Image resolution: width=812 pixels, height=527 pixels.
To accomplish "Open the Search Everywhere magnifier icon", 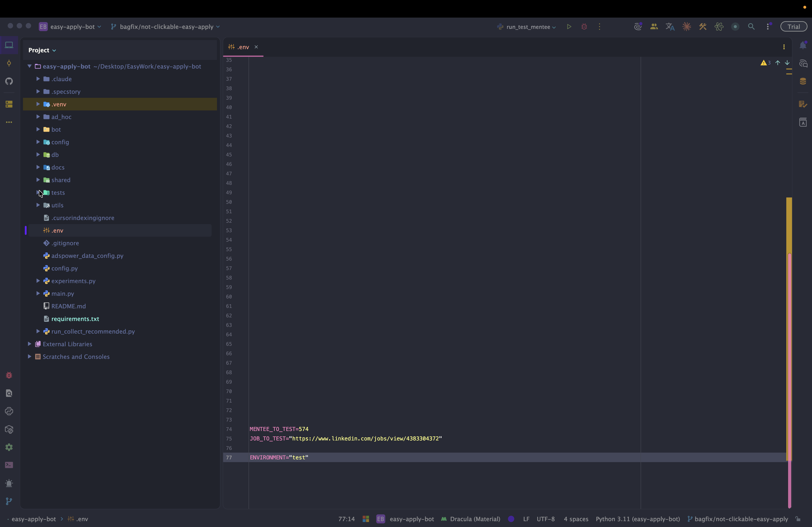I will pyautogui.click(x=751, y=27).
